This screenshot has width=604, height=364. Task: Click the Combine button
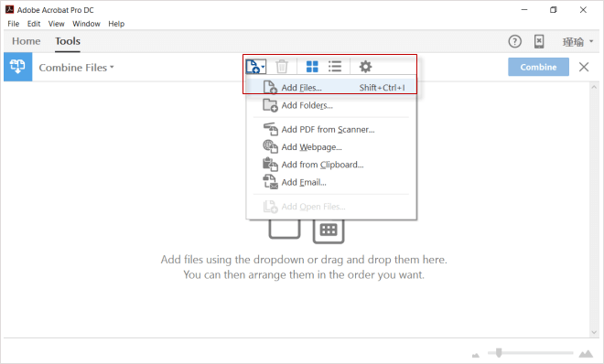[x=538, y=67]
